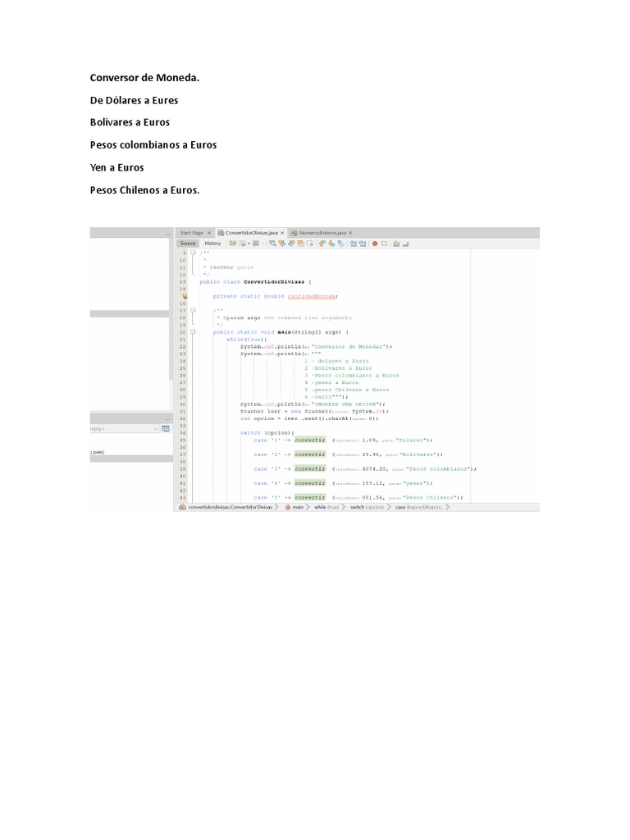
Task: Start macro recording with red circle icon
Action: pos(375,243)
